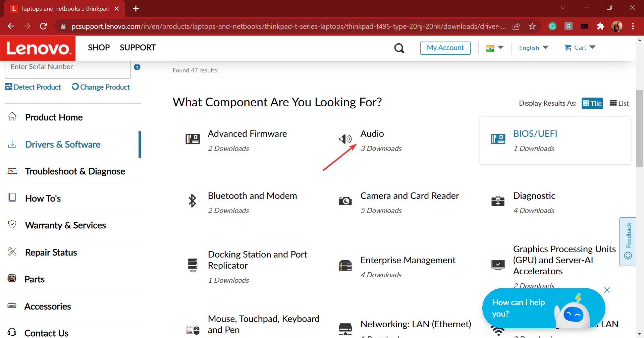This screenshot has width=644, height=338.
Task: Click the Diagnostic toolkit icon
Action: (x=498, y=201)
